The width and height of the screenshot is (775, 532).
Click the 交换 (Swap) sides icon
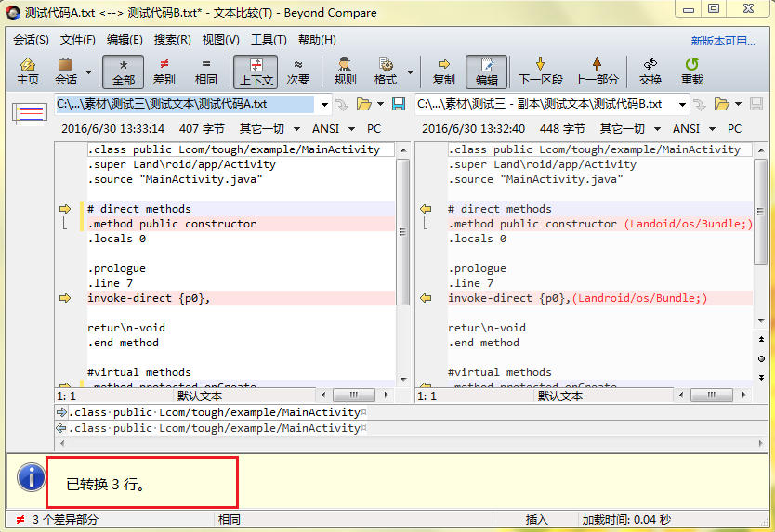click(x=650, y=71)
